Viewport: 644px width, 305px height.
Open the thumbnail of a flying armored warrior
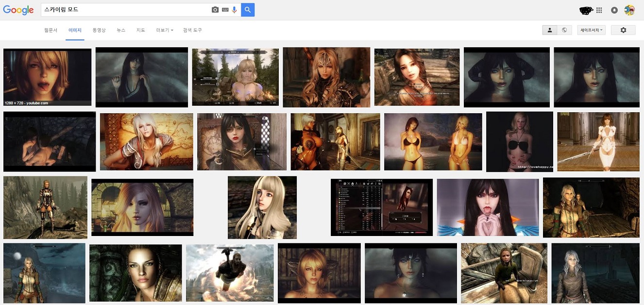click(x=230, y=273)
